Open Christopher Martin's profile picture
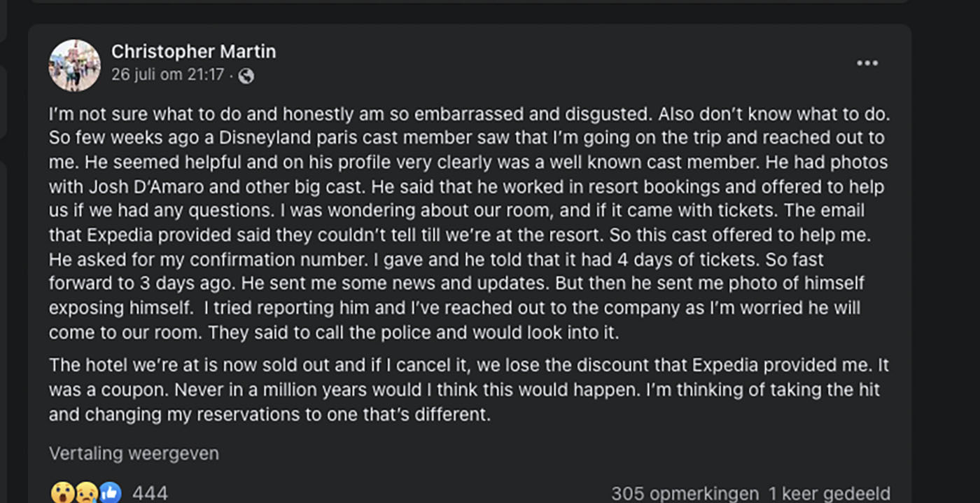The width and height of the screenshot is (980, 503). (x=74, y=65)
